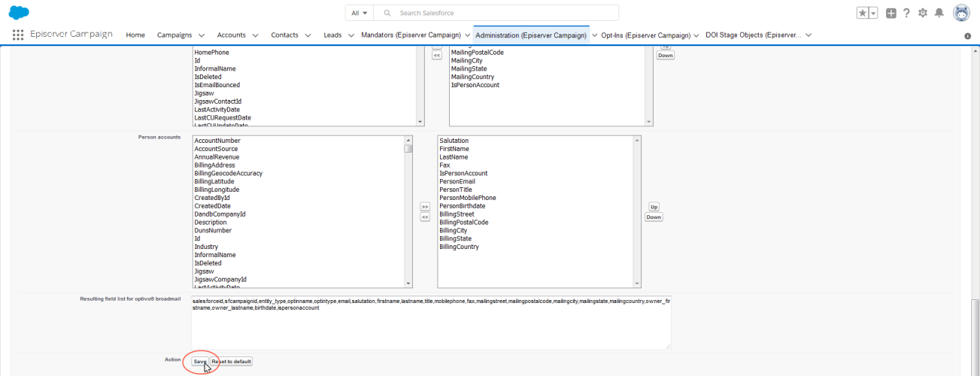Open favorites list dropdown arrow
The image size is (980, 376).
tap(873, 13)
